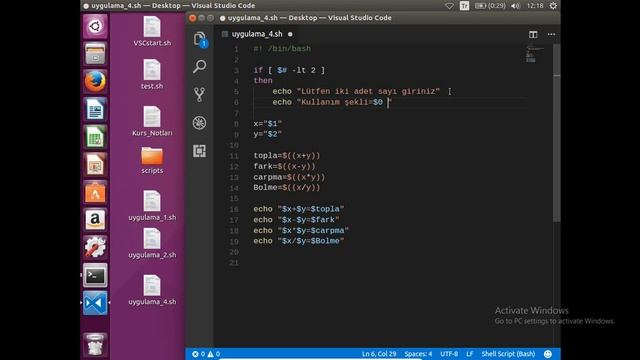Change file encoding UTF-8
This screenshot has width=640, height=360.
pos(449,354)
